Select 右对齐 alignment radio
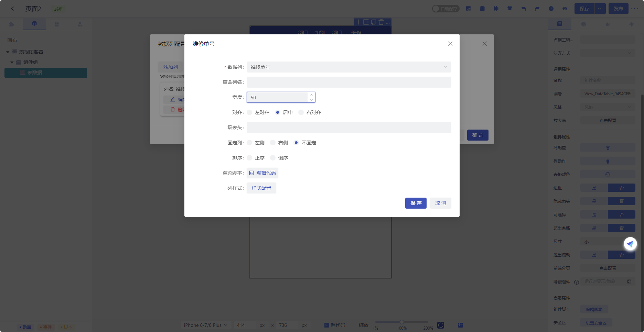Image resolution: width=644 pixels, height=332 pixels. [301, 112]
